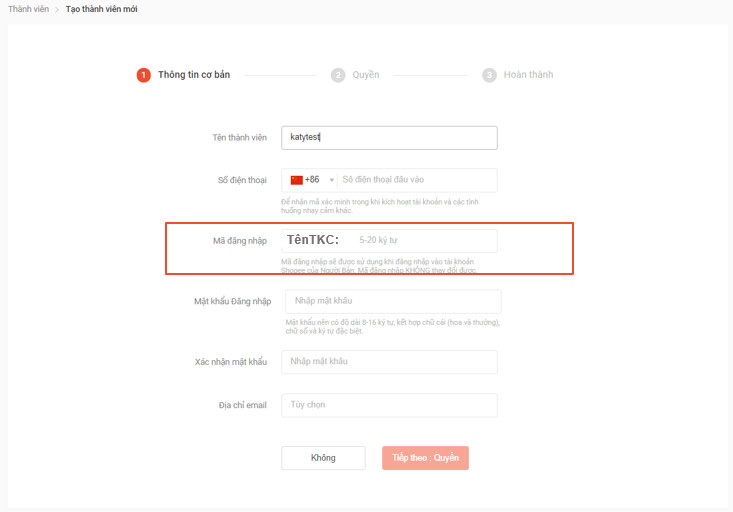733x512 pixels.
Task: Select the Thông tin cơ bản step
Action: coord(194,75)
